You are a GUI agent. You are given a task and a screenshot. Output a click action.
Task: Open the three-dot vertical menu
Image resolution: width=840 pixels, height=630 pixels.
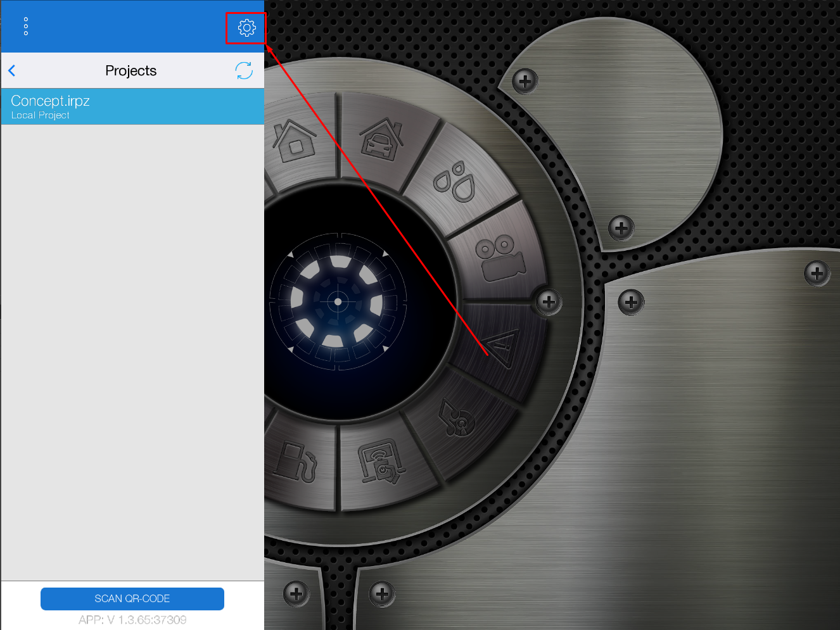click(x=26, y=26)
